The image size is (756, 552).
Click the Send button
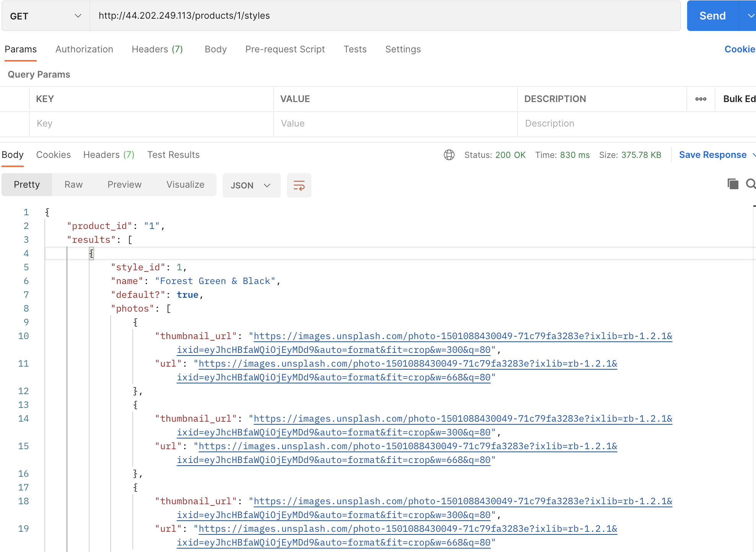712,16
